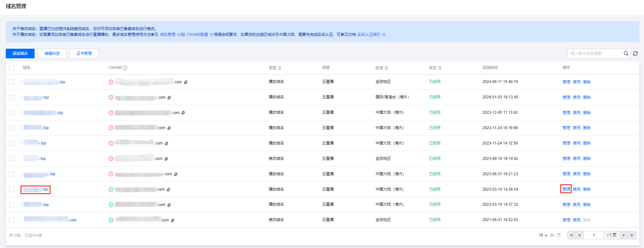The image size is (644, 248).
Task: Open the .com domain added 2021-08-31 16:52:03
Action: [x=50, y=220]
